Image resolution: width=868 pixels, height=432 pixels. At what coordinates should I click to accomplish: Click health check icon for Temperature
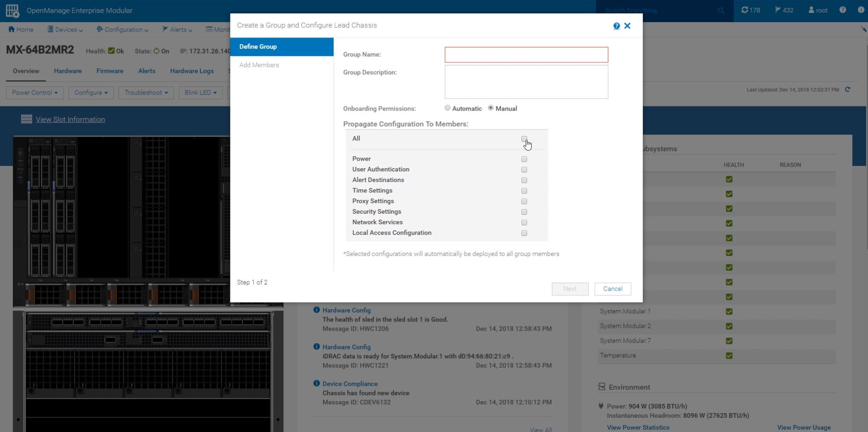click(x=729, y=355)
